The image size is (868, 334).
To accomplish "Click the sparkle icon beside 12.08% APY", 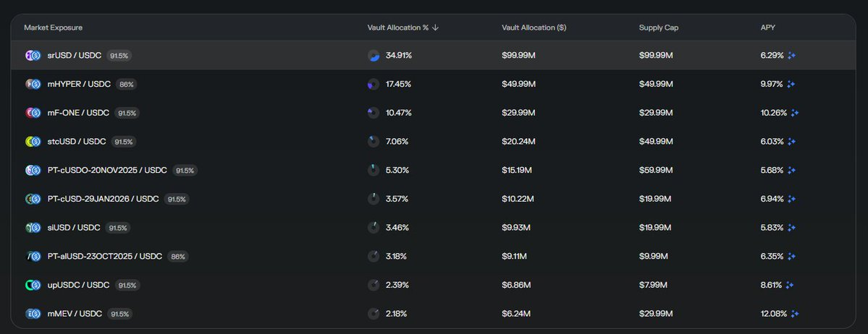I will [x=795, y=314].
